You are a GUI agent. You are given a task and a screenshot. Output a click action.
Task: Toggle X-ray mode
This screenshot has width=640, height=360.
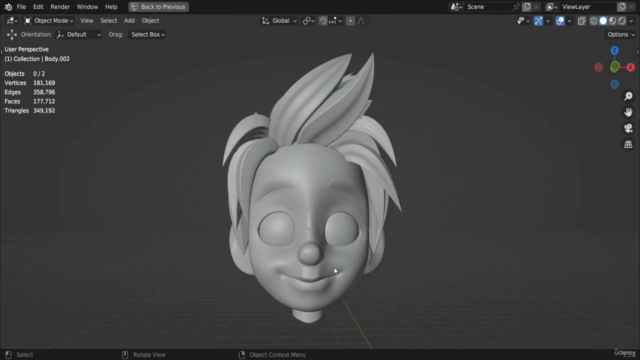pyautogui.click(x=582, y=21)
